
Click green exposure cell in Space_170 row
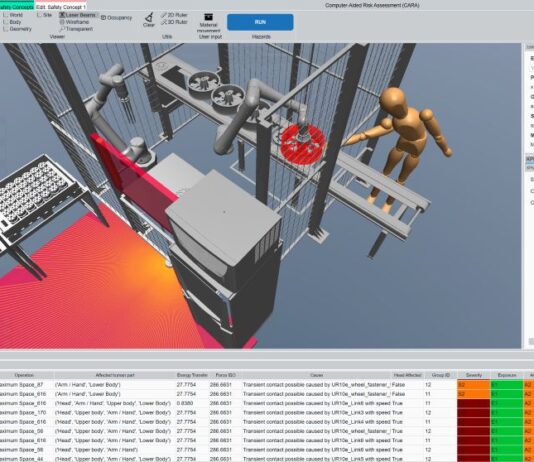[x=507, y=413]
